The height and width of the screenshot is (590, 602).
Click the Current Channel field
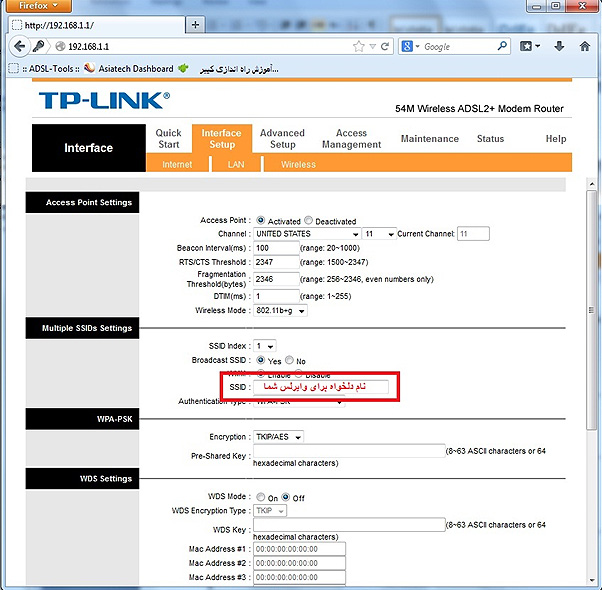[473, 234]
